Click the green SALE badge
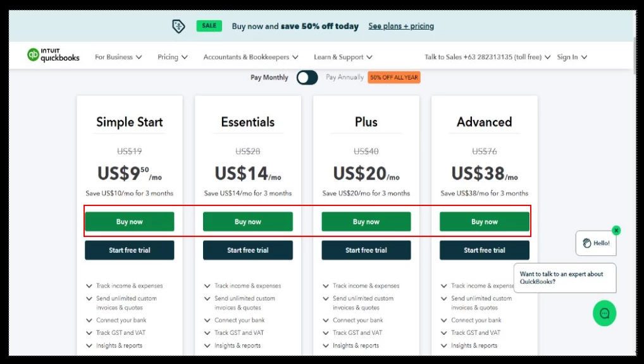The width and height of the screenshot is (644, 364). click(x=209, y=26)
